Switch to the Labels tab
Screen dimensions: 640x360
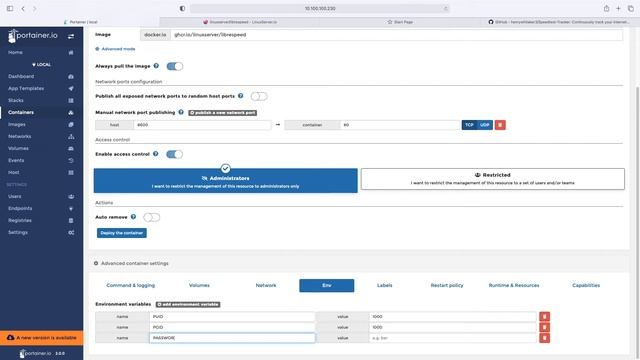[384, 285]
